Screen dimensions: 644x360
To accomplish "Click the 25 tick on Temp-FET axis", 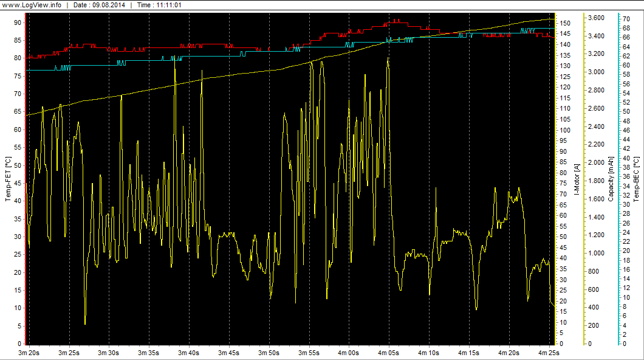I will (x=18, y=254).
